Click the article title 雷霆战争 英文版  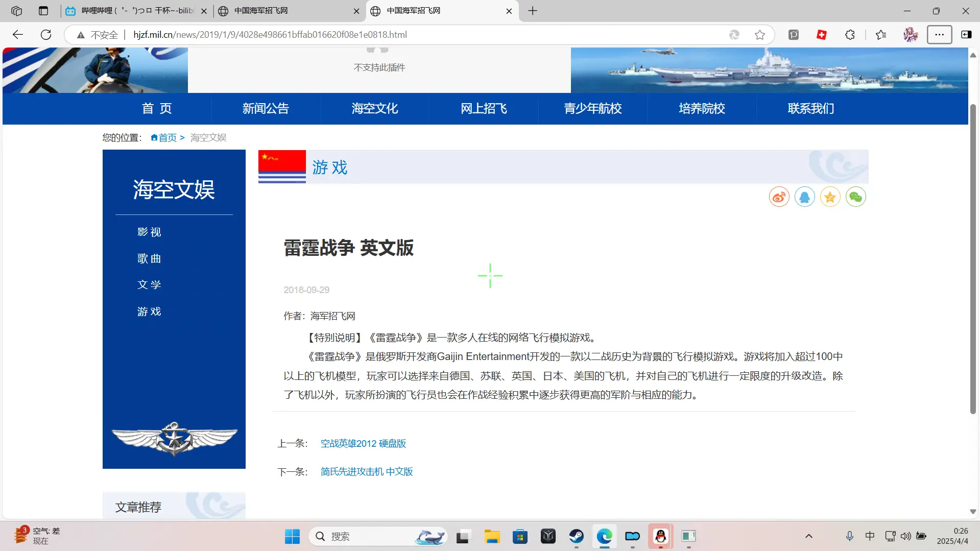(x=348, y=248)
